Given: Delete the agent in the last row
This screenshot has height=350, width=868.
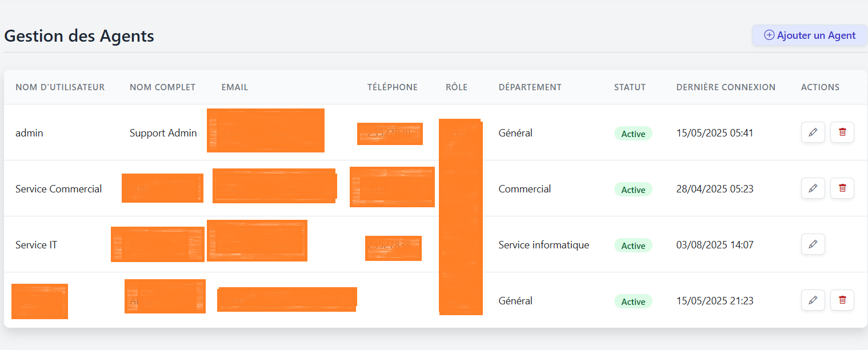Looking at the screenshot, I should tap(842, 300).
